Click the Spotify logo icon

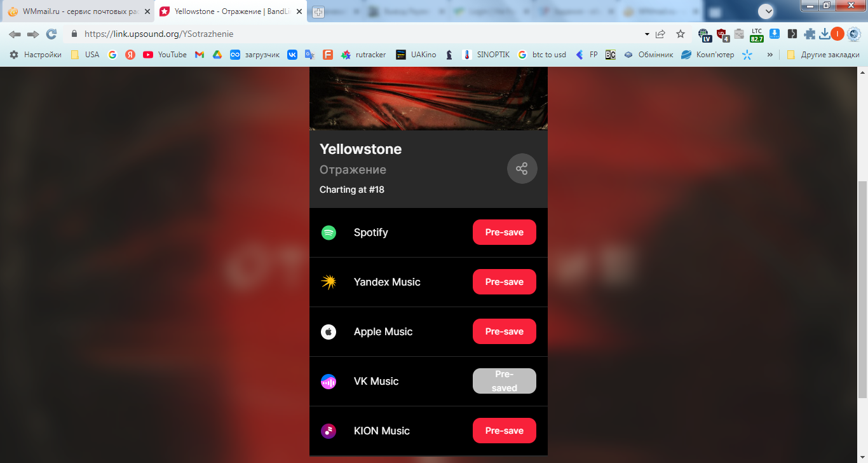329,233
